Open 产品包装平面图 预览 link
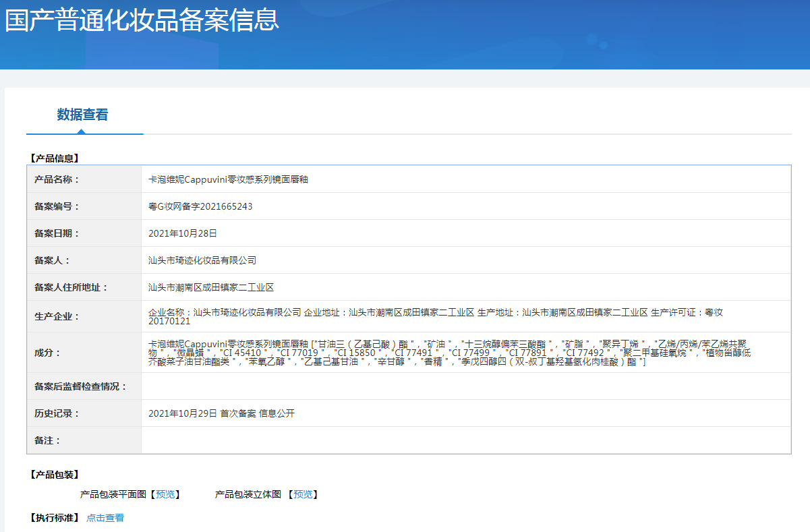 [165, 494]
